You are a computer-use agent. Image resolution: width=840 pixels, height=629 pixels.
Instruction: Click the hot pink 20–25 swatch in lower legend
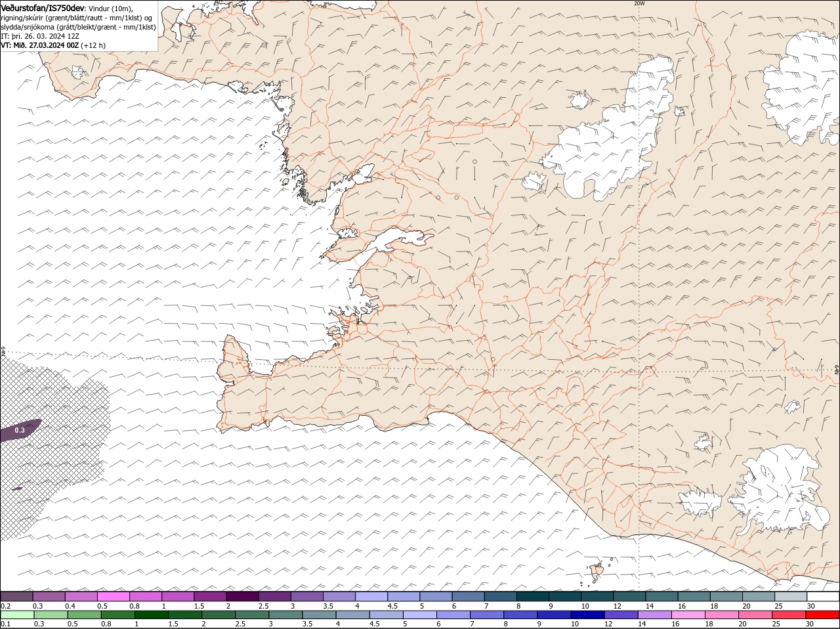[755, 615]
